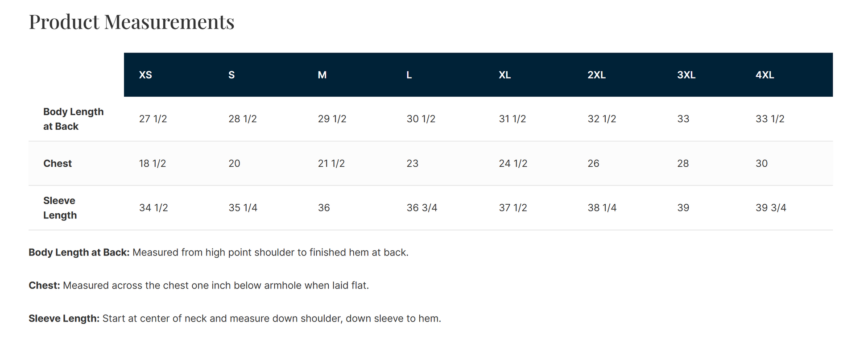Select the Body Length value for 3XL
This screenshot has width=868, height=347.
coord(683,119)
